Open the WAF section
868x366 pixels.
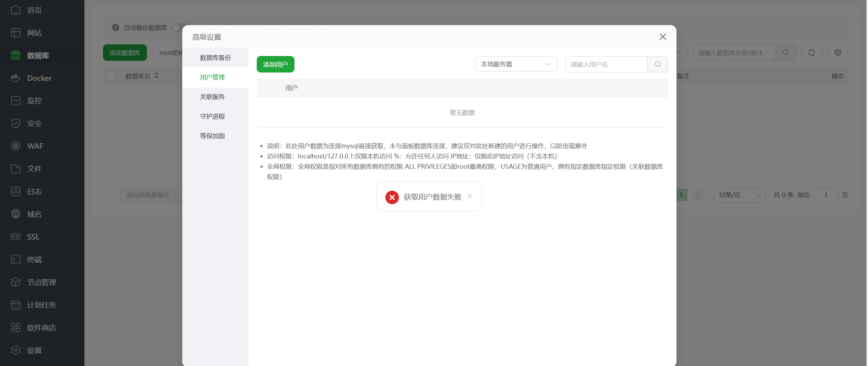click(36, 146)
